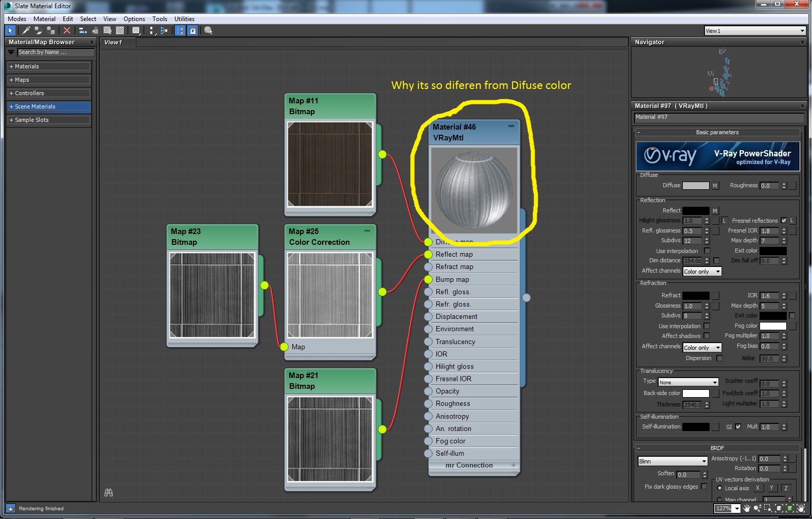Click Zoom Extents icon
Viewport: 812px width, 519px height.
point(779,508)
